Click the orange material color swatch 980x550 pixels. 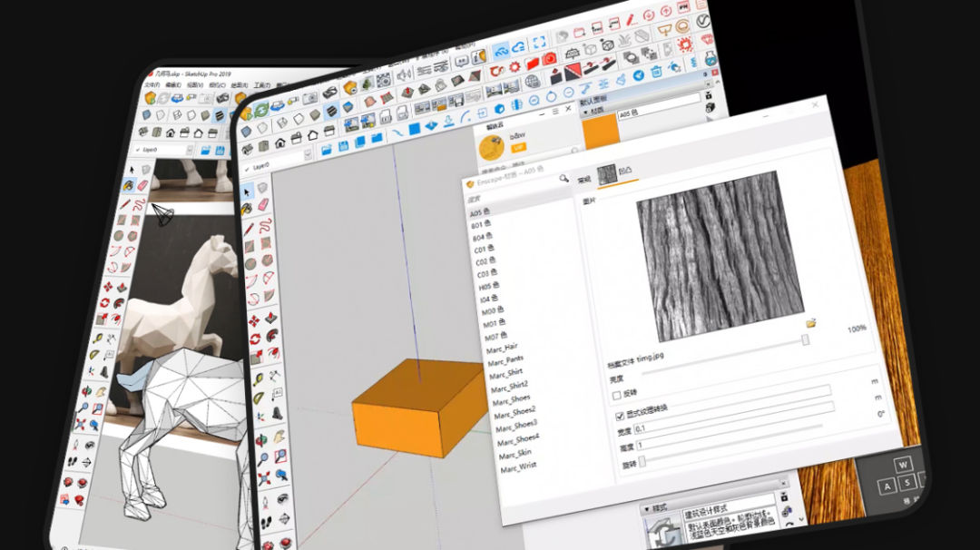coord(601,132)
